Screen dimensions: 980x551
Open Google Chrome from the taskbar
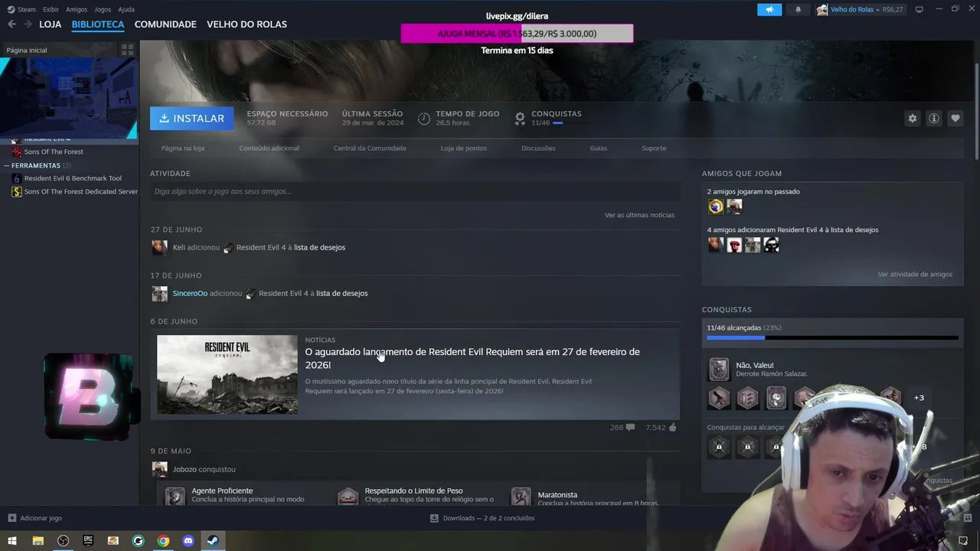163,540
